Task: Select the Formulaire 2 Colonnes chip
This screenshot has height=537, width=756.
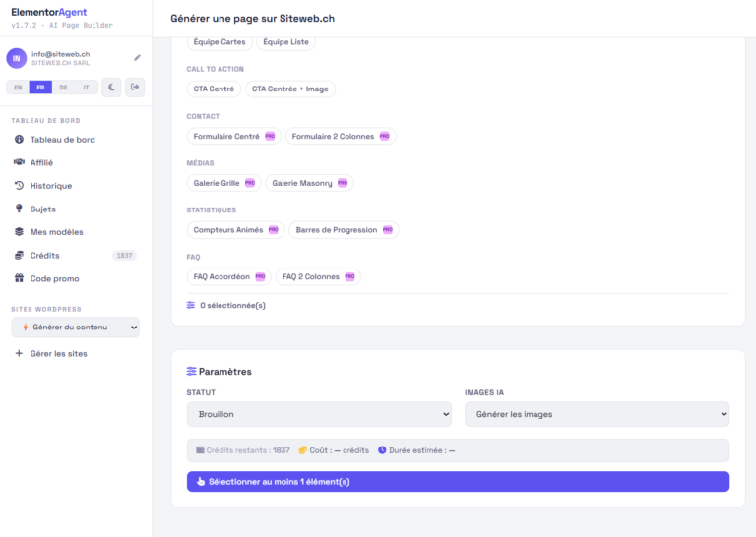Action: pyautogui.click(x=341, y=137)
